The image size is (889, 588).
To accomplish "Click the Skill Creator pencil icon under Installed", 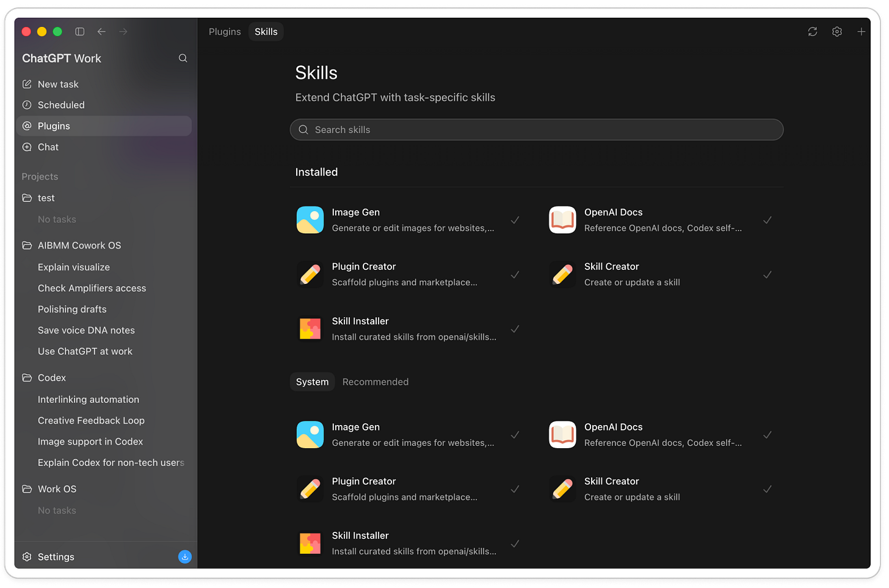I will (562, 274).
